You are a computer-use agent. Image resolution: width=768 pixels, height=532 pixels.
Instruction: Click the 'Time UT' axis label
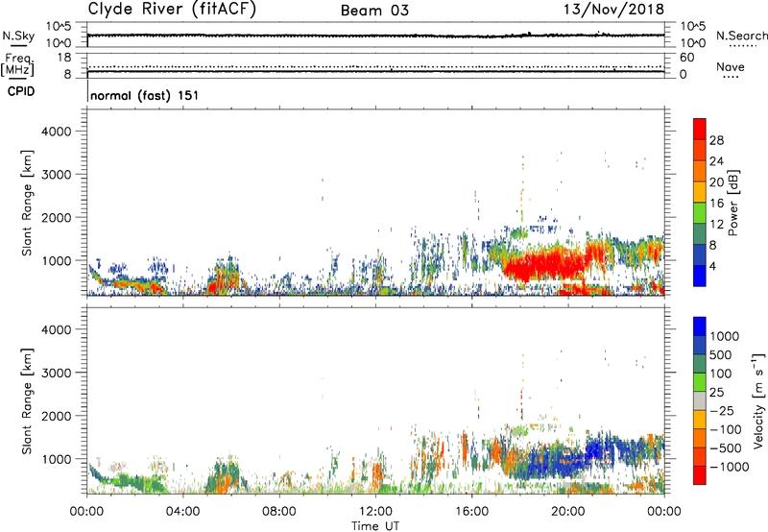(x=375, y=526)
